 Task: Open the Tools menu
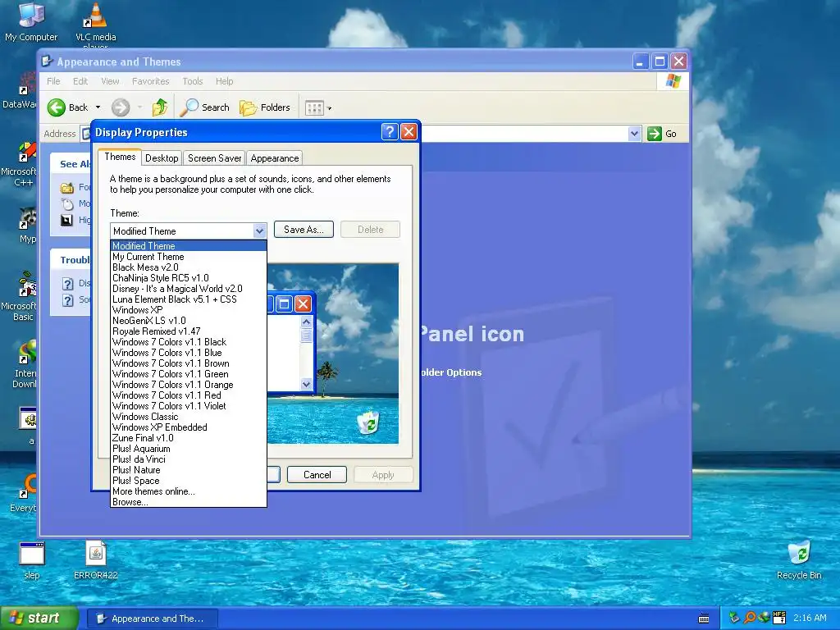point(192,81)
